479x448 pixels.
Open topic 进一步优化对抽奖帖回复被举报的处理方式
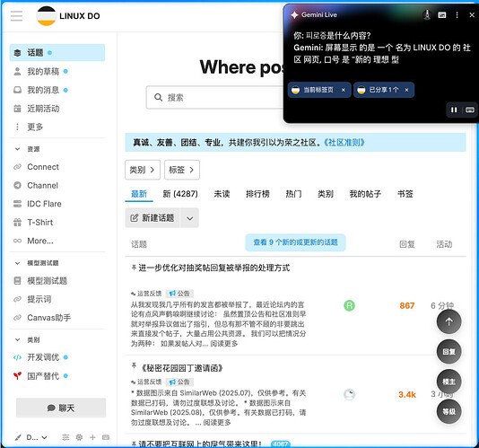pyautogui.click(x=213, y=268)
